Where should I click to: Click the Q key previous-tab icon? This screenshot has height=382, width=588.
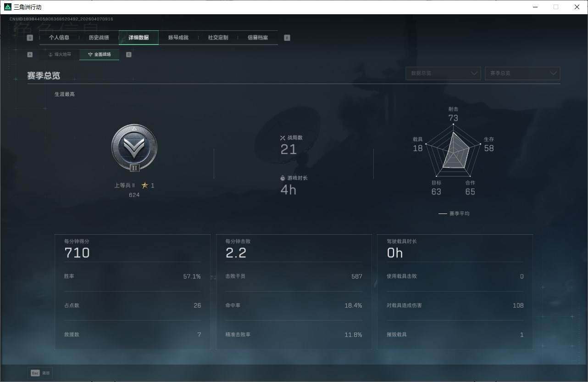point(30,38)
